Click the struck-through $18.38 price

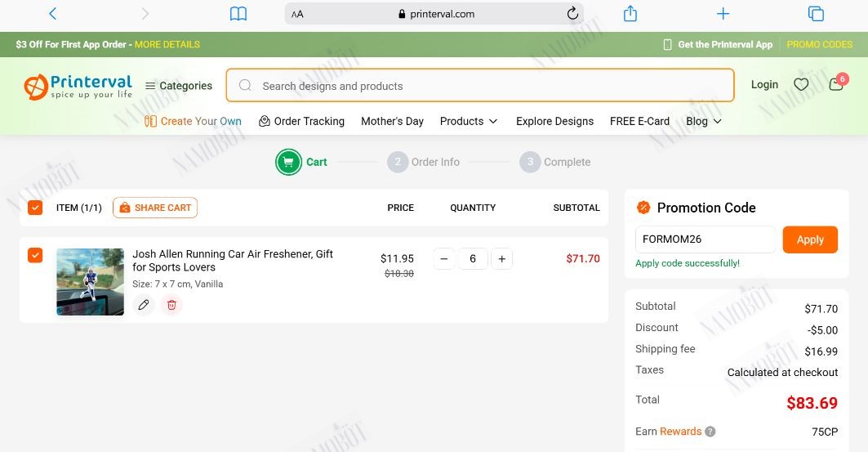[399, 274]
